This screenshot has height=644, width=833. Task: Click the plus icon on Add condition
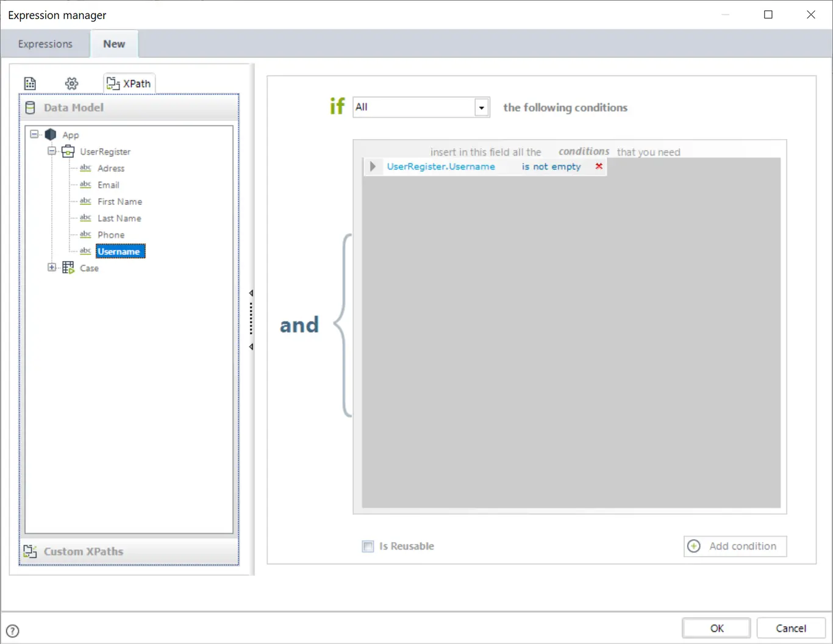pyautogui.click(x=694, y=546)
